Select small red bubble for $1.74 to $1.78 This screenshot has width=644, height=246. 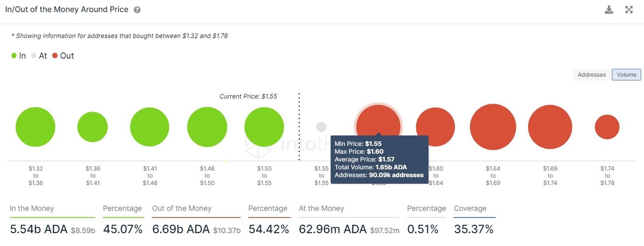pos(607,127)
